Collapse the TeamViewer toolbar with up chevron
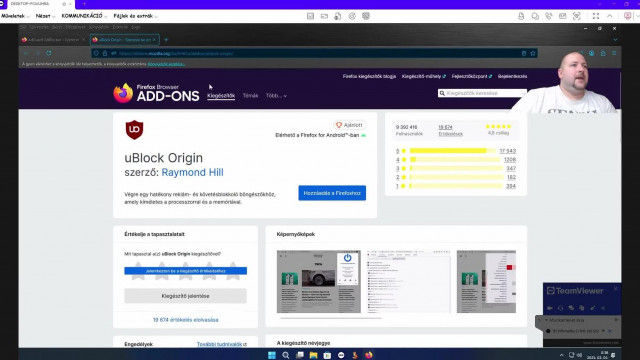This screenshot has height=360, width=640. pyautogui.click(x=610, y=16)
